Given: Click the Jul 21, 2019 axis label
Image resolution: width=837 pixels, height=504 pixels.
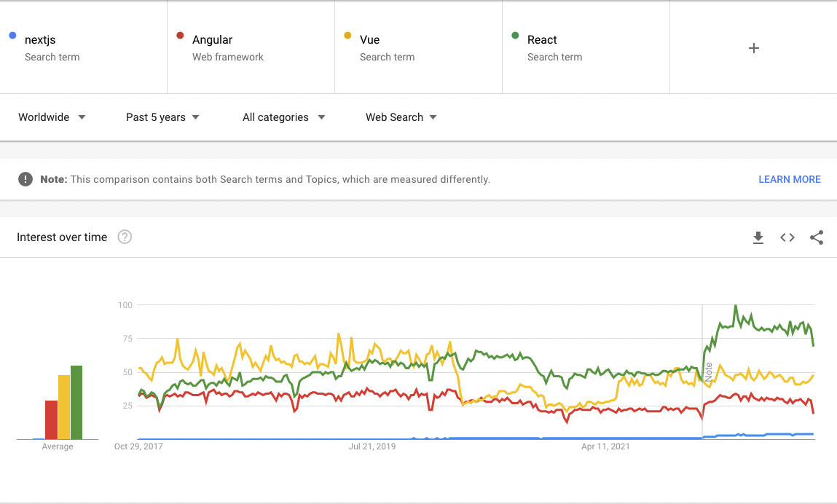Looking at the screenshot, I should click(x=372, y=446).
